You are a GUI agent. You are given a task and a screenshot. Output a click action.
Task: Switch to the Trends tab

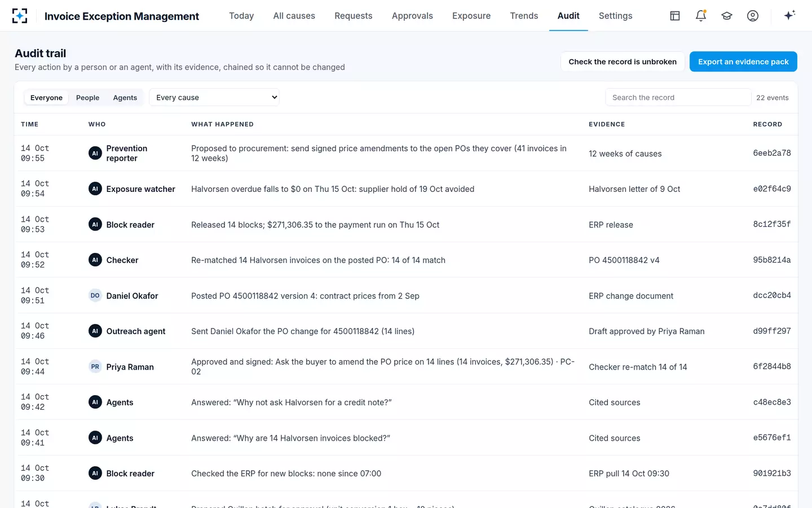click(x=524, y=16)
